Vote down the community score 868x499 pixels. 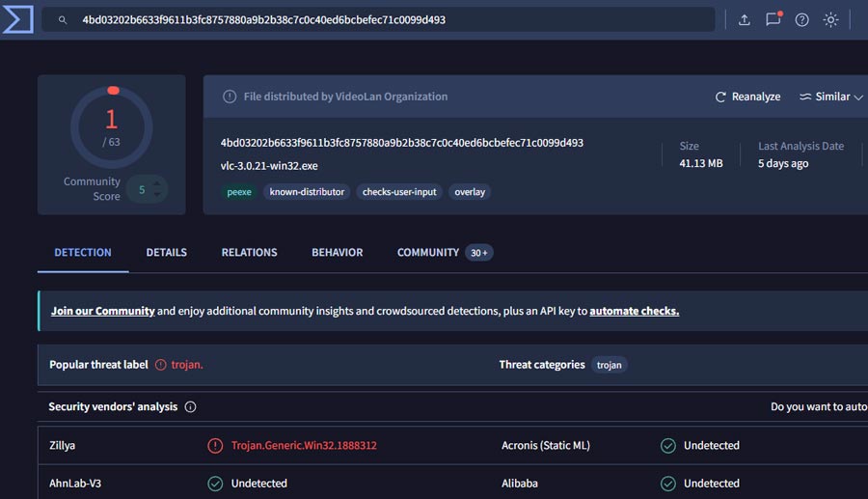[x=158, y=195]
